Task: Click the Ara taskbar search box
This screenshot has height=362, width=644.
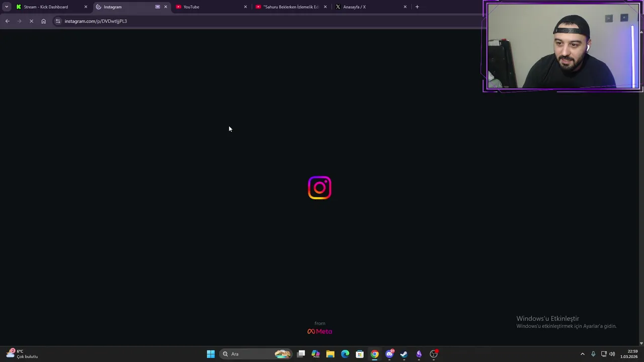Action: 257,354
